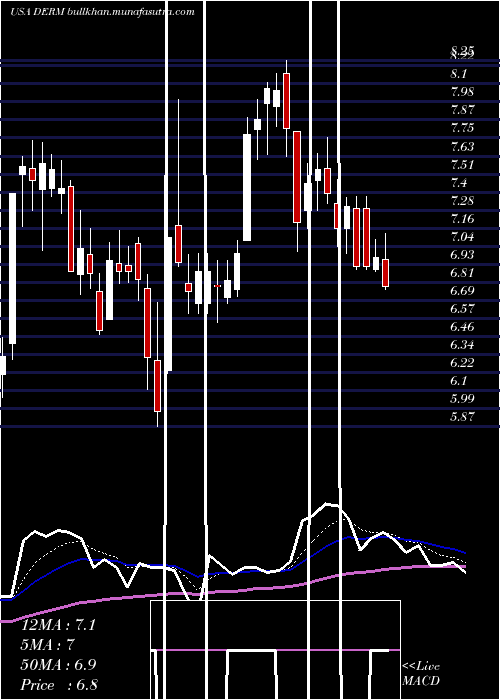This screenshot has width=500, height=700.
Task: Click the 6.46 price level label
Action: pos(462,327)
